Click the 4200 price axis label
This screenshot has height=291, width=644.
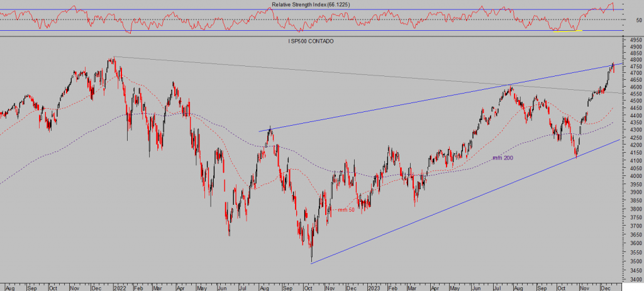(636, 145)
